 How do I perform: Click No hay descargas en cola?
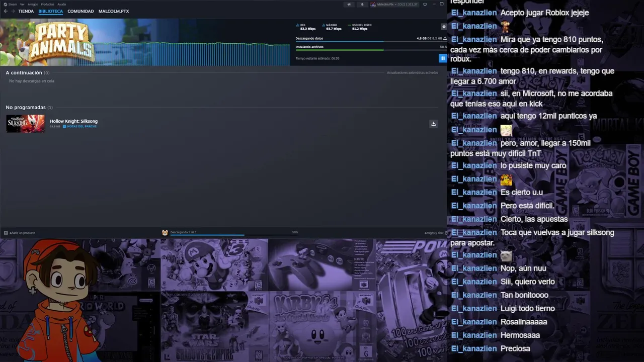pyautogui.click(x=32, y=81)
